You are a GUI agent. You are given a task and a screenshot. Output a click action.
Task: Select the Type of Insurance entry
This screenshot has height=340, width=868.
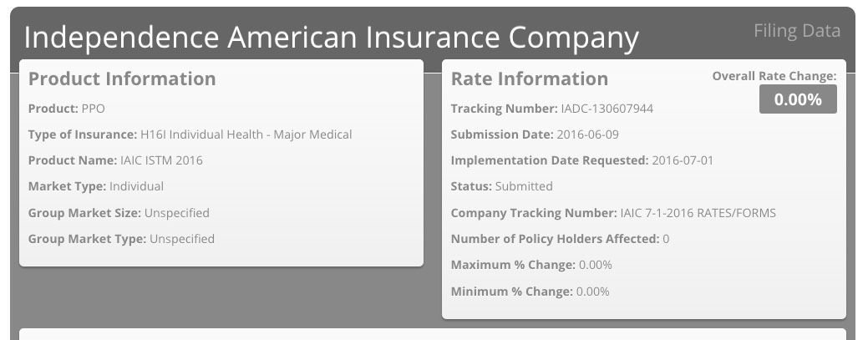tap(190, 134)
